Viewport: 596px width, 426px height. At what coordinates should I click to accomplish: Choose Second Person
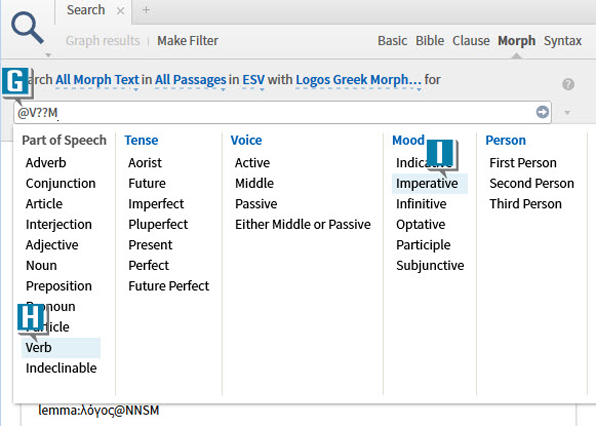coord(532,184)
